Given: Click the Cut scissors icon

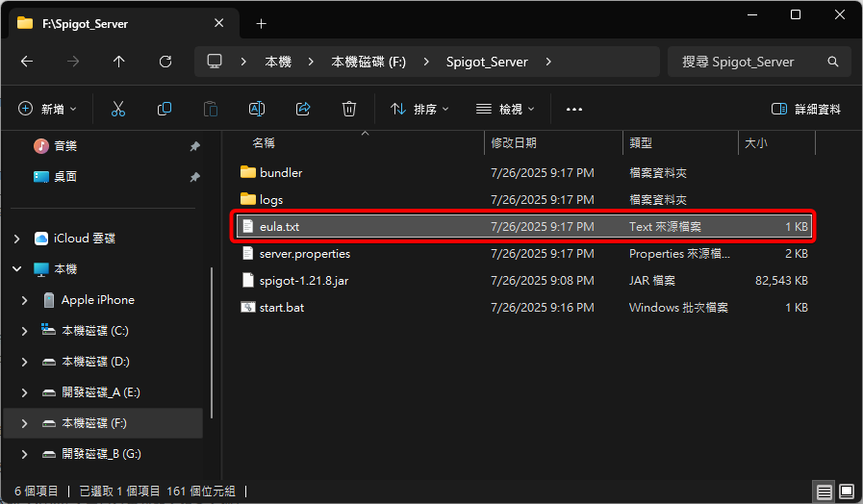Looking at the screenshot, I should (x=118, y=110).
